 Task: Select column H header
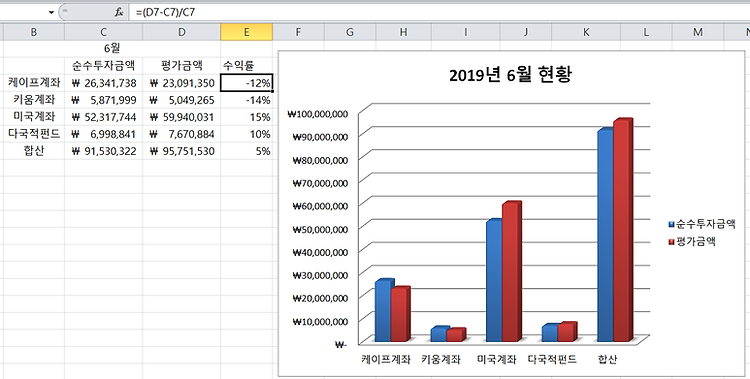click(x=403, y=32)
